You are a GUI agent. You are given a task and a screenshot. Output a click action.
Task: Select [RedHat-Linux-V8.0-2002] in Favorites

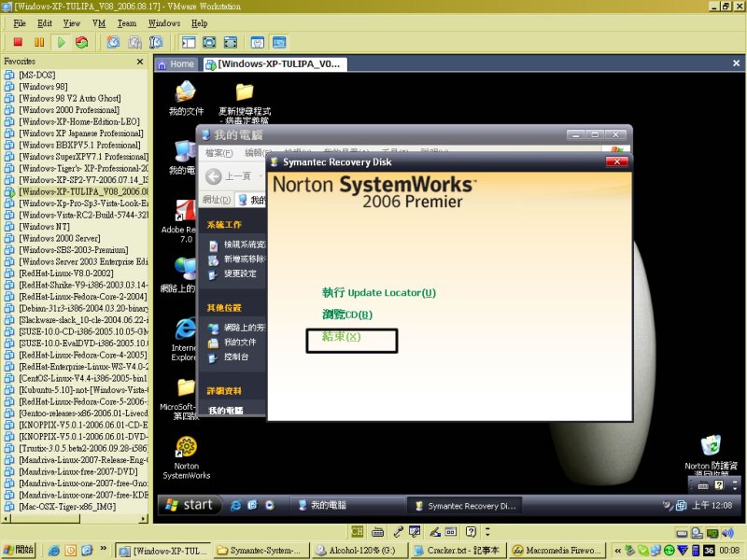point(59,273)
